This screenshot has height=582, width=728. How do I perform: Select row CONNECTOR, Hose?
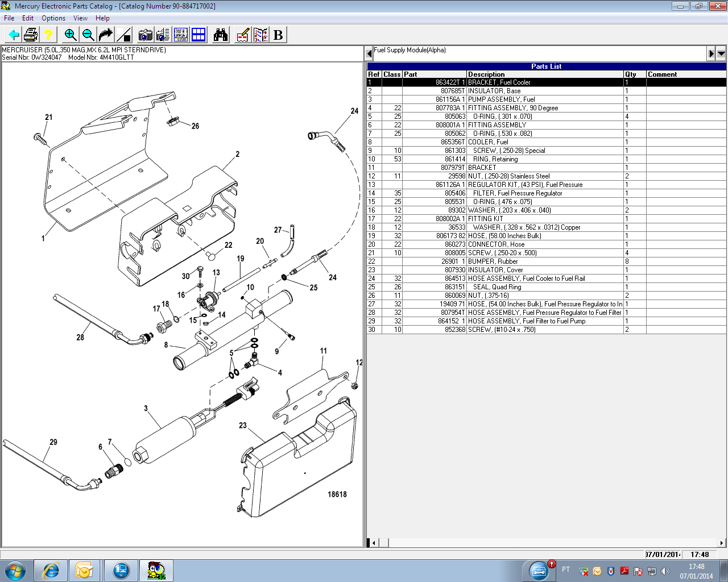click(547, 244)
